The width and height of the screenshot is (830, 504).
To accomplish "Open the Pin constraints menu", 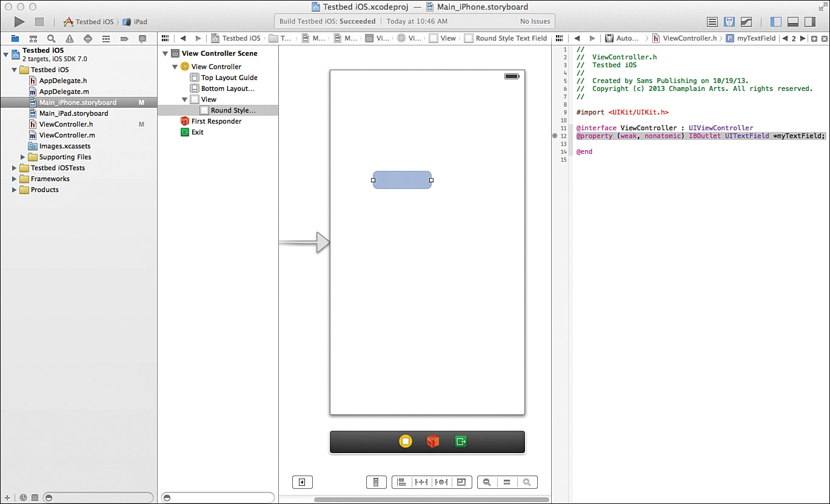I will pos(421,482).
